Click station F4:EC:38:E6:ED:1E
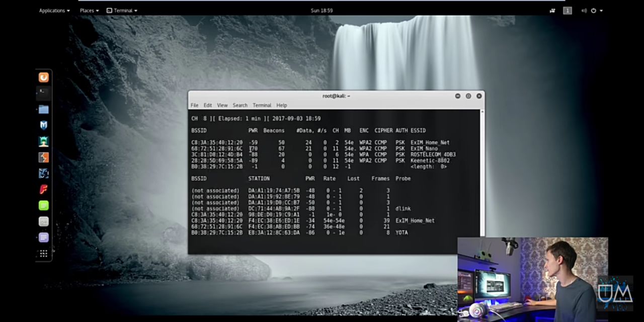This screenshot has height=322, width=644. pyautogui.click(x=274, y=221)
